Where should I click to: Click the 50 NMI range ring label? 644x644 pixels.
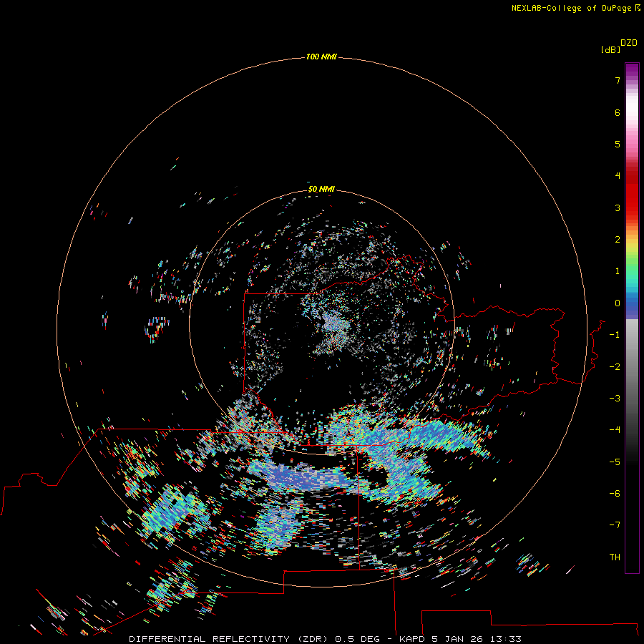(x=321, y=189)
